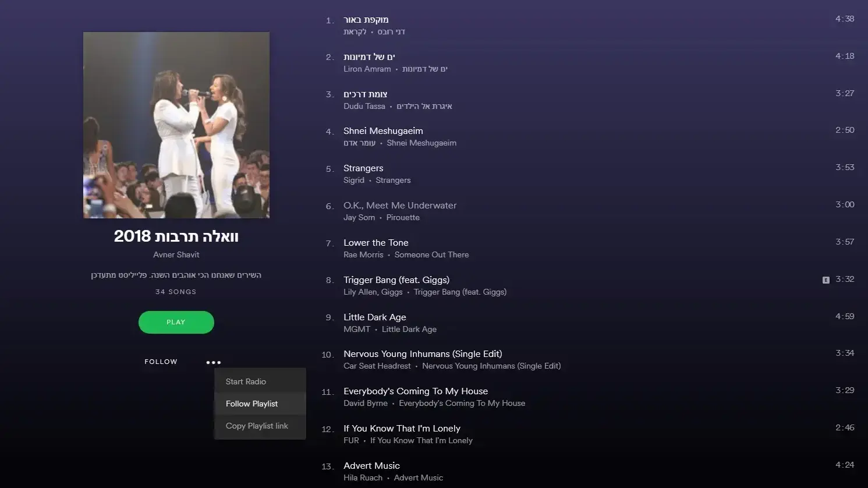Click the FOLLOW button under Play
This screenshot has height=488, width=868.
[161, 362]
